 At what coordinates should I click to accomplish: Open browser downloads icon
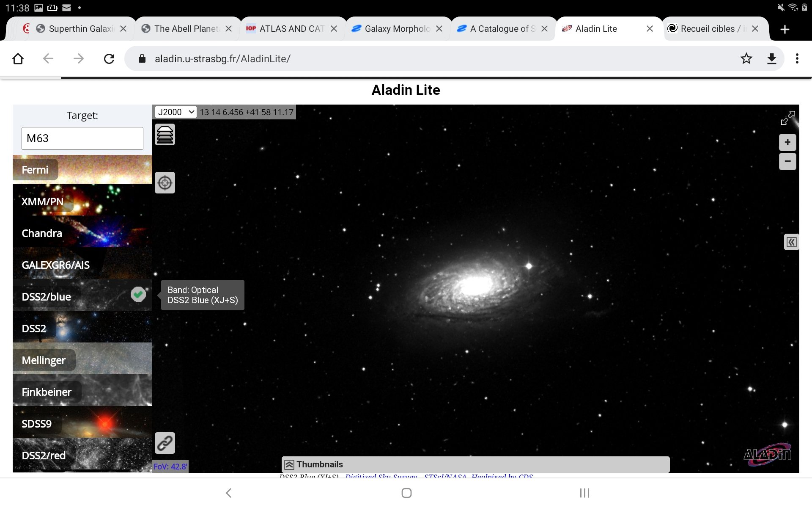pos(772,58)
